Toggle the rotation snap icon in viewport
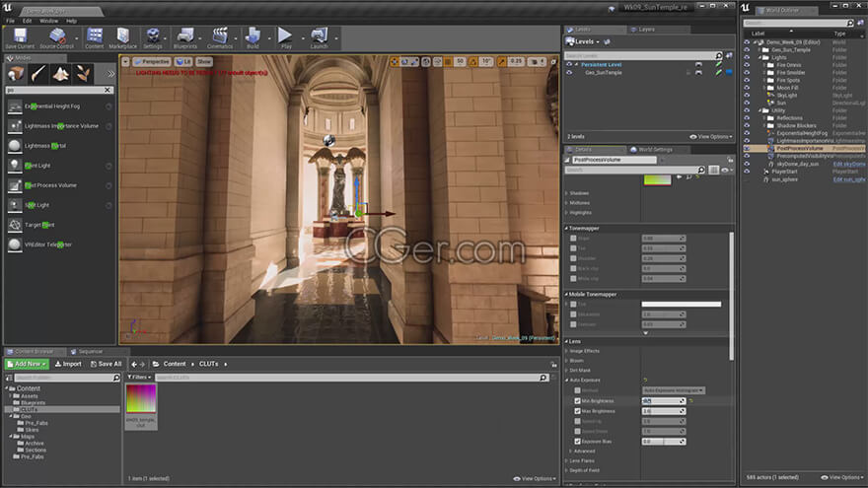The width and height of the screenshot is (868, 488). [x=473, y=62]
